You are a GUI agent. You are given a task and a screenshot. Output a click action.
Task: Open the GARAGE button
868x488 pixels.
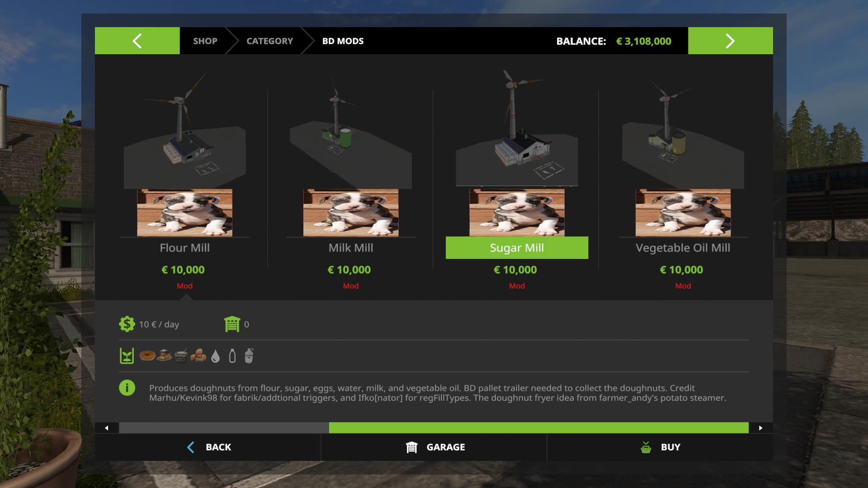click(434, 447)
